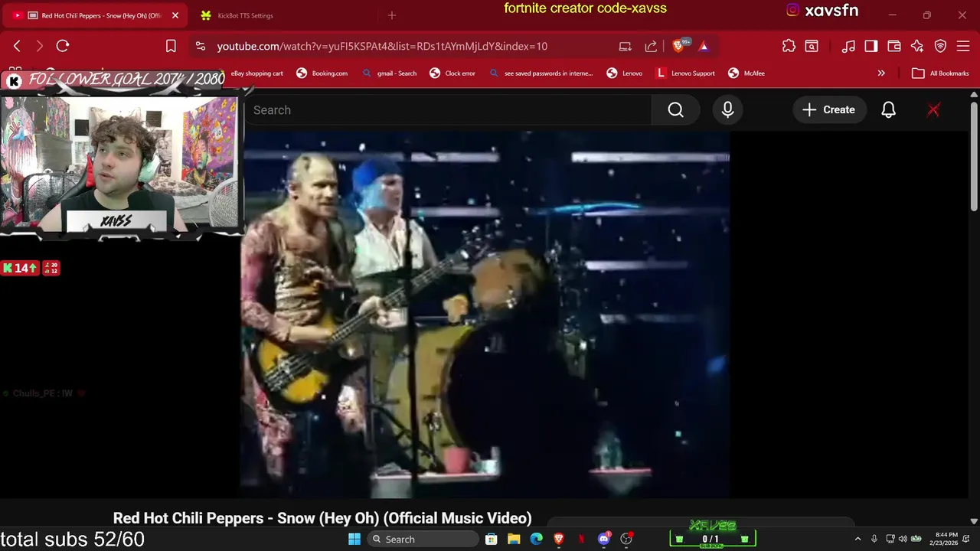This screenshot has height=551, width=980.
Task: Open the network display icon in tray
Action: point(890,539)
